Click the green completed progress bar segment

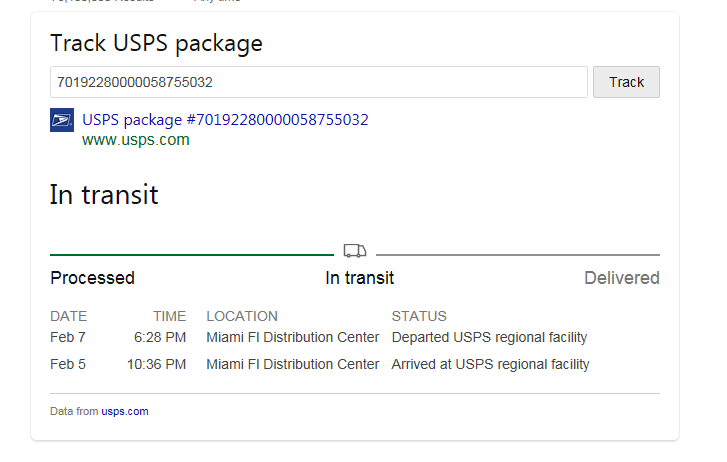click(191, 255)
